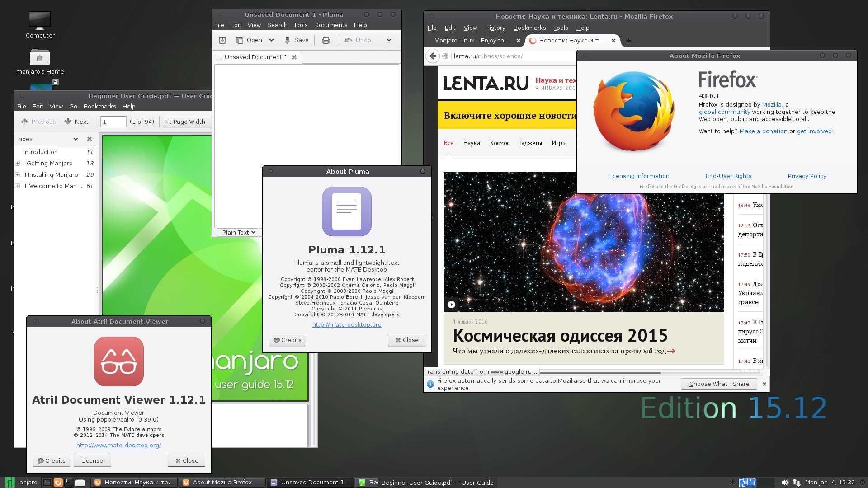
Task: Open Licensing Information link in About Firefox
Action: pos(638,176)
